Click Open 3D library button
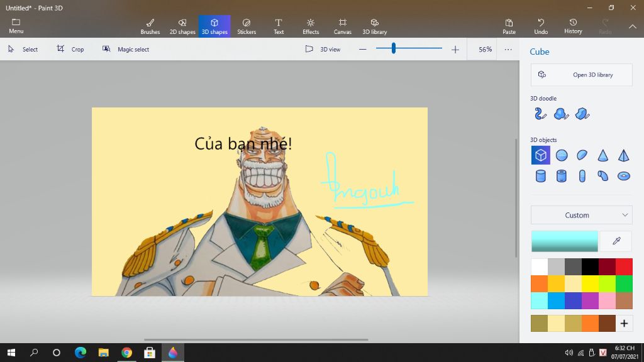Viewport: 644px width, 362px height. (582, 75)
